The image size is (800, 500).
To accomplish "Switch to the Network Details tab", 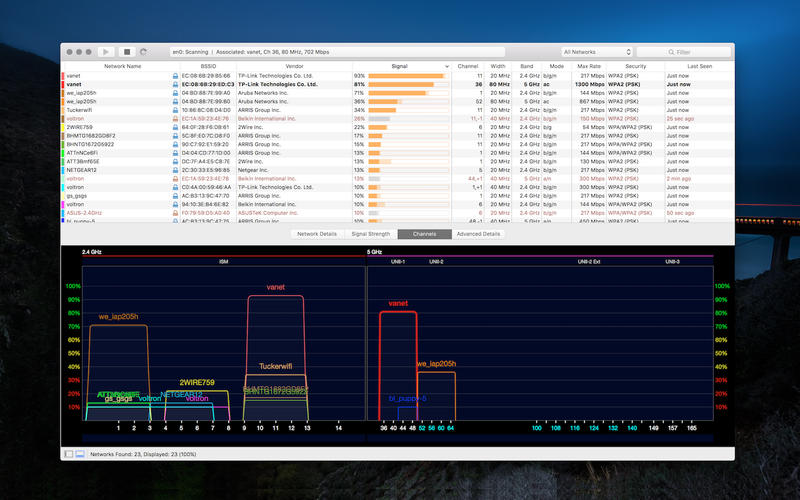I will (x=317, y=234).
